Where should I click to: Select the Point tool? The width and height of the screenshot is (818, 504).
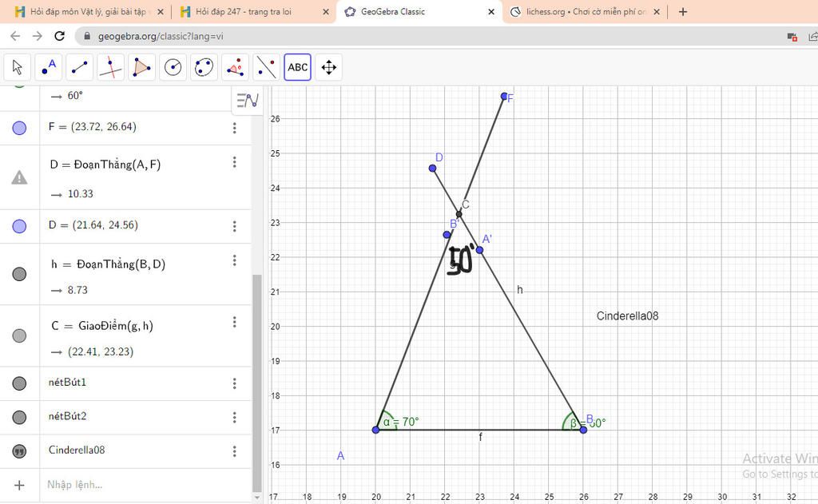coord(49,67)
